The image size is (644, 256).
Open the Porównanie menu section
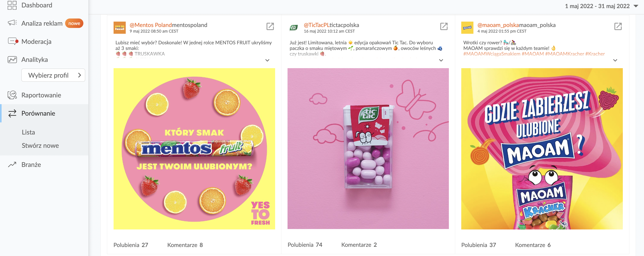click(x=38, y=113)
